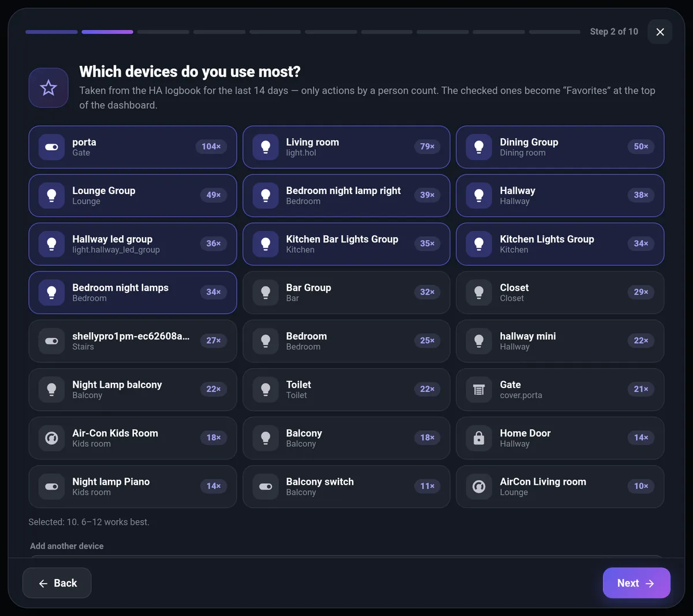This screenshot has height=616, width=693.
Task: Deselect the porta Gate device card
Action: (x=133, y=147)
